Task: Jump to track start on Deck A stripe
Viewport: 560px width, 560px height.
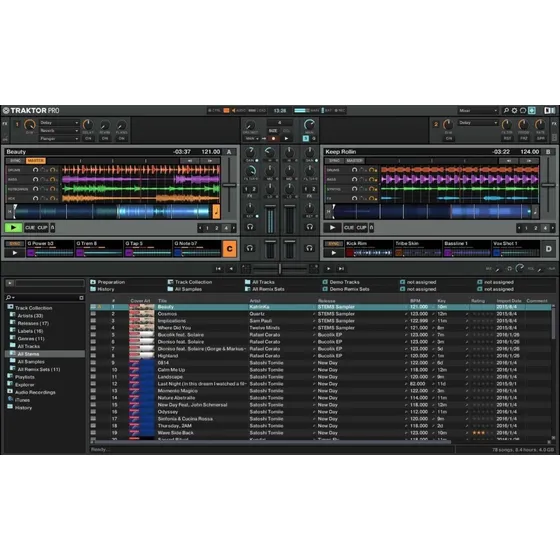Action: (10, 212)
